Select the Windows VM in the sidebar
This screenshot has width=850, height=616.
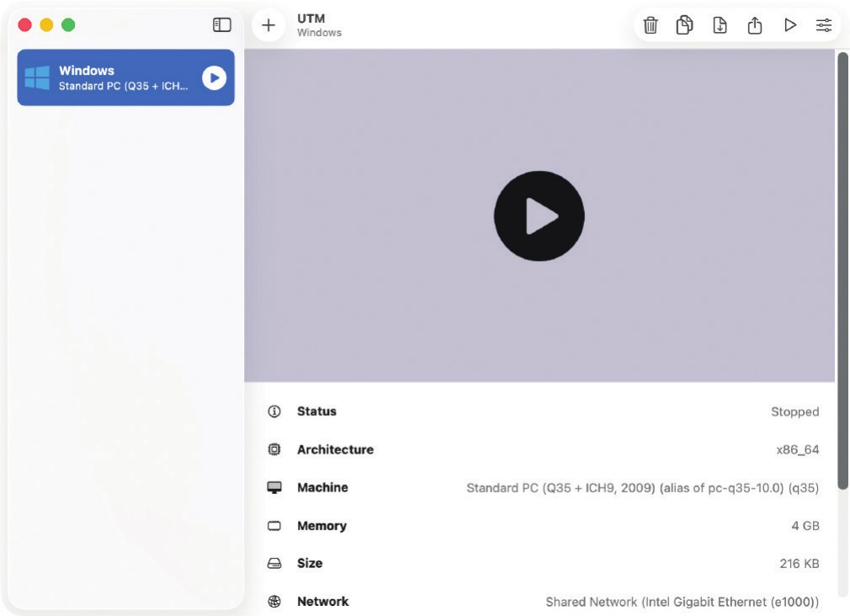(125, 77)
